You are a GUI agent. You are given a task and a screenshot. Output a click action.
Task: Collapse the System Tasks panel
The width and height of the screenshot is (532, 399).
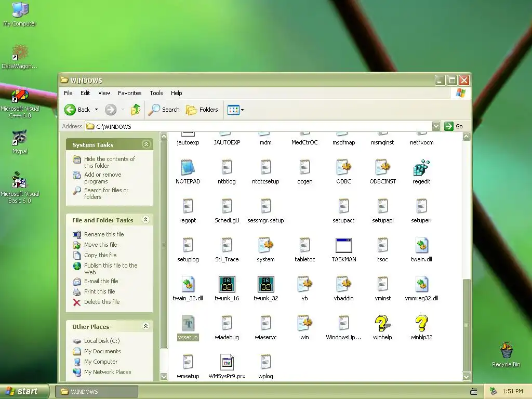click(x=146, y=144)
